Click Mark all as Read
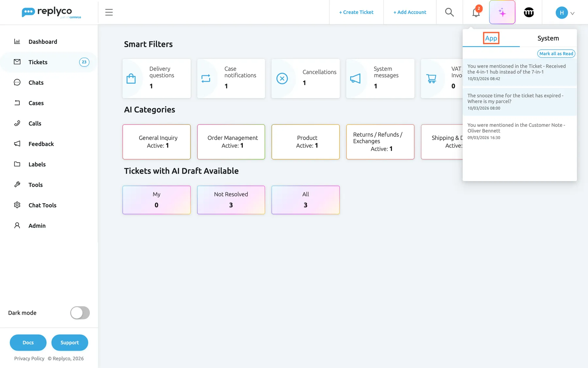Image resolution: width=588 pixels, height=368 pixels. click(x=556, y=54)
